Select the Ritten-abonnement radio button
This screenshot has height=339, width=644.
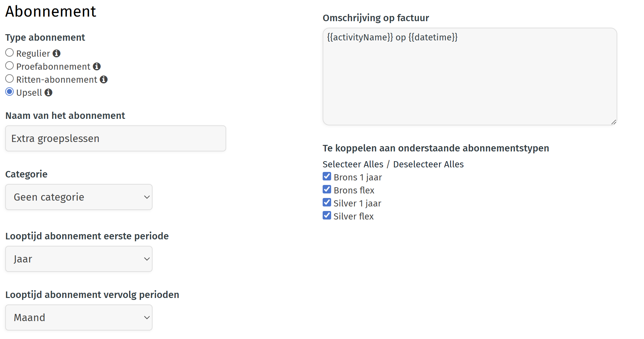[9, 79]
